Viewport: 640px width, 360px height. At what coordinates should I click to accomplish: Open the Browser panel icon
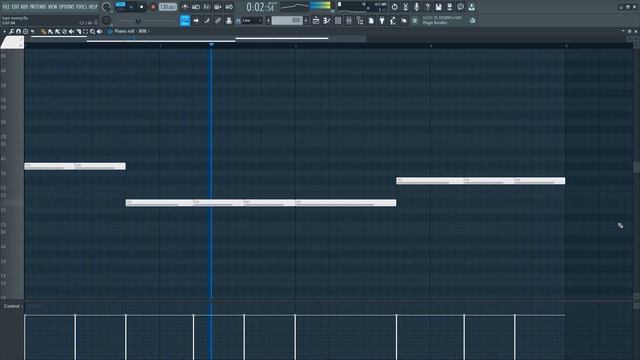click(x=360, y=20)
